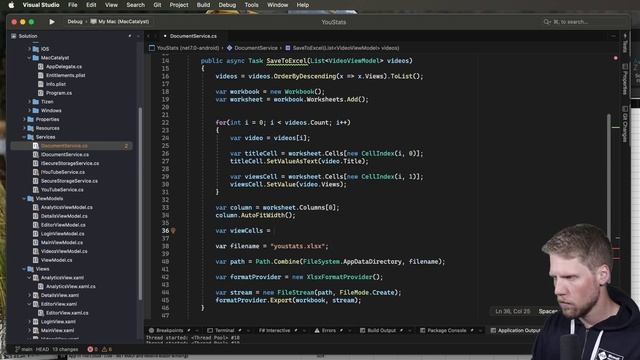Run the project with the play button

pyautogui.click(x=52, y=22)
